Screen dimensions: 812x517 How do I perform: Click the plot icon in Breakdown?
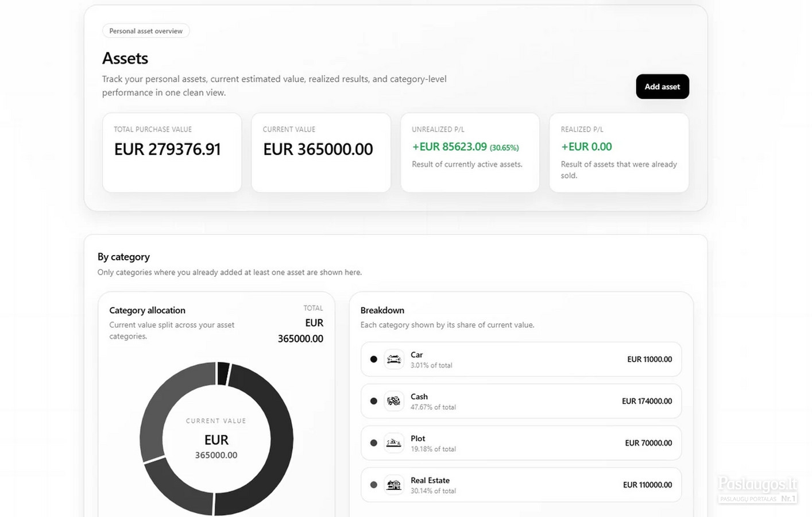tap(394, 443)
